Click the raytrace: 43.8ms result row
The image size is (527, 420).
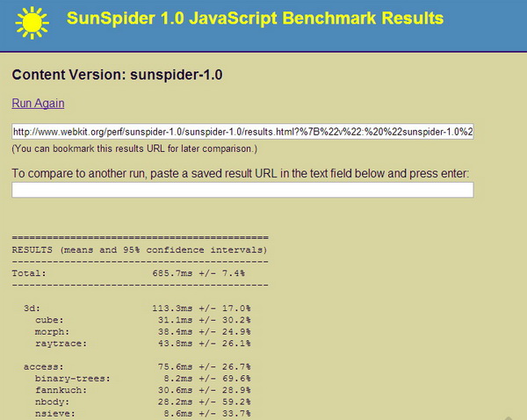pyautogui.click(x=143, y=344)
